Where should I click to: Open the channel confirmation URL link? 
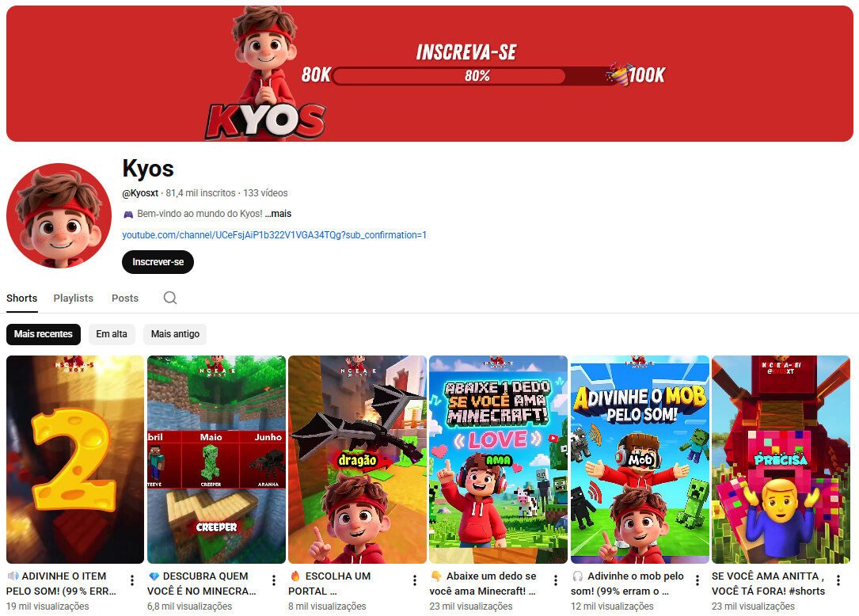tap(273, 235)
